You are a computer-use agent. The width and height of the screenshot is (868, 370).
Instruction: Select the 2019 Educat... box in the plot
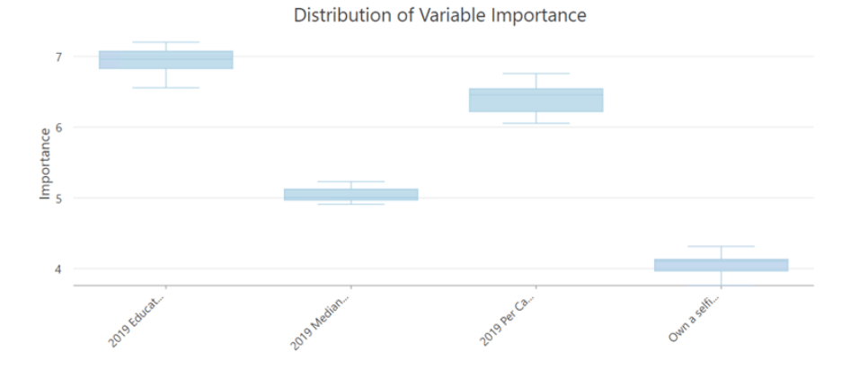point(166,60)
